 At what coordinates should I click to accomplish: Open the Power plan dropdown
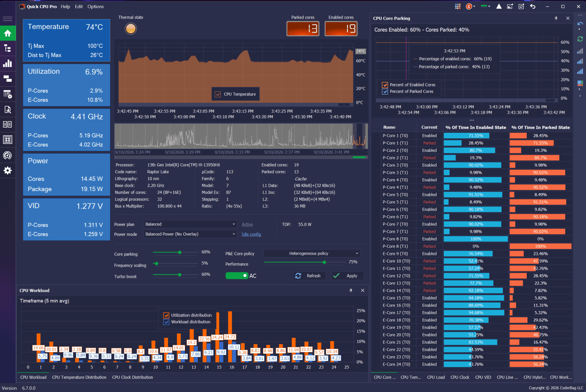tap(191, 224)
